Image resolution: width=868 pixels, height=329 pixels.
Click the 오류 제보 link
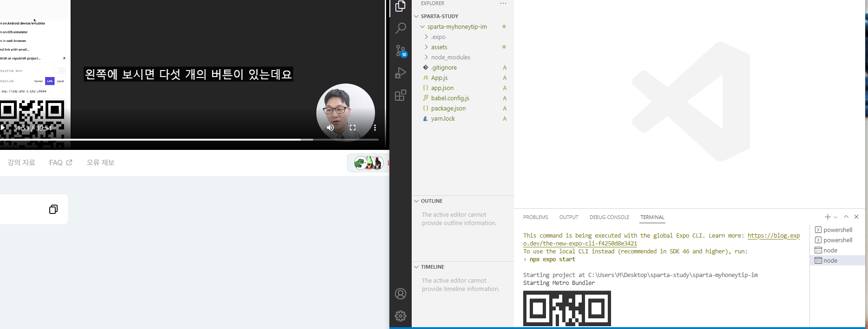pos(100,162)
